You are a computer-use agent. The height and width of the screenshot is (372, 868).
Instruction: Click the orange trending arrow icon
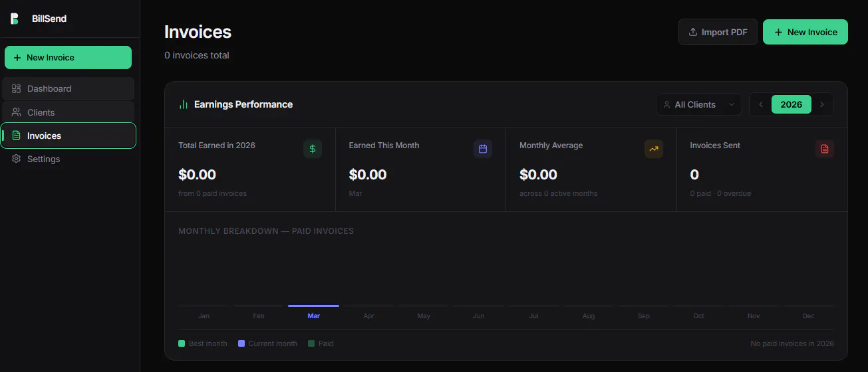click(x=654, y=149)
